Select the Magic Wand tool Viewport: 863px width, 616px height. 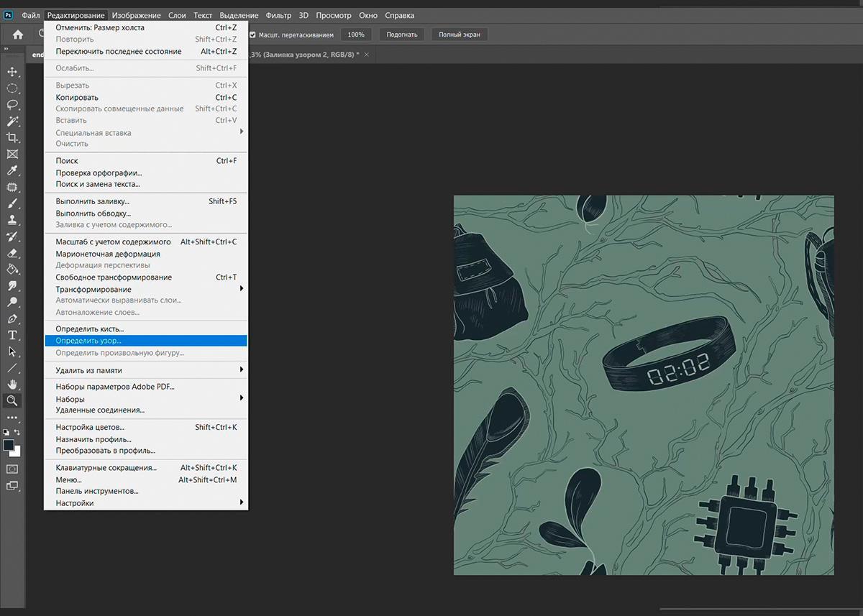tap(12, 121)
